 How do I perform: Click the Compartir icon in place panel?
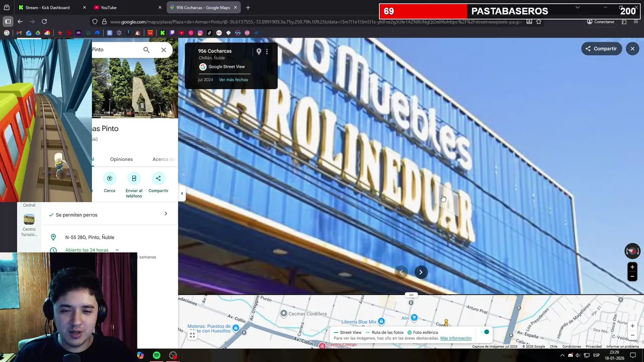pyautogui.click(x=158, y=178)
